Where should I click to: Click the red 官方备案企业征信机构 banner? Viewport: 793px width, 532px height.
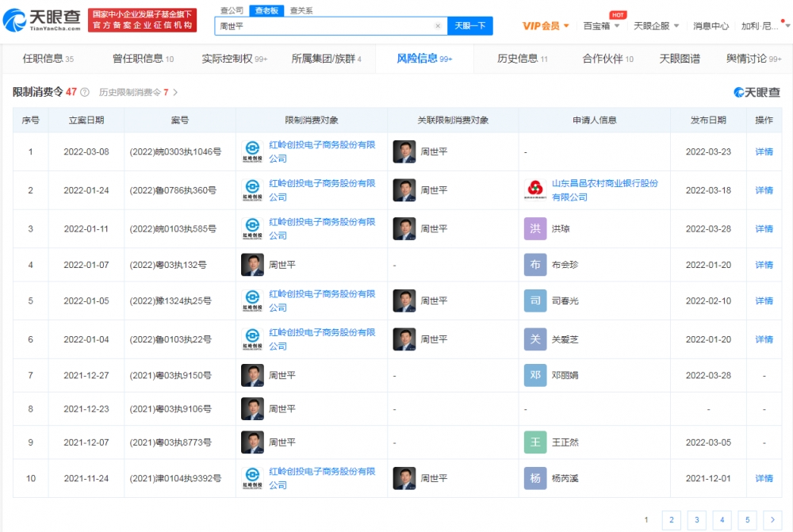pyautogui.click(x=142, y=20)
